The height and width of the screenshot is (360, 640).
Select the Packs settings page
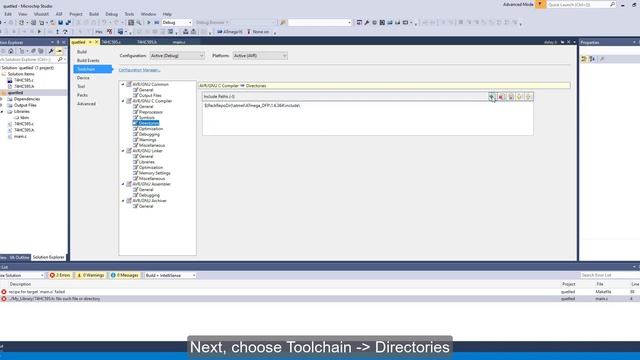click(82, 95)
